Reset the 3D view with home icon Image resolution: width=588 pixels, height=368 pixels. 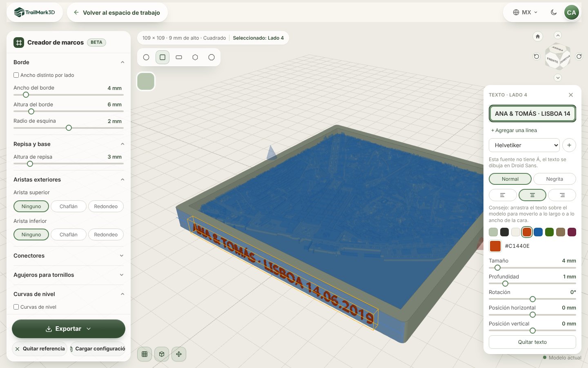(538, 36)
